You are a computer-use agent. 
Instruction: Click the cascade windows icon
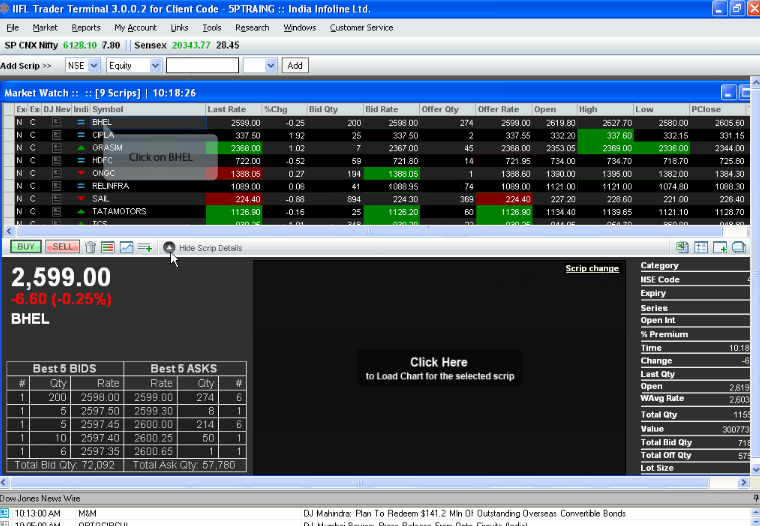(739, 247)
